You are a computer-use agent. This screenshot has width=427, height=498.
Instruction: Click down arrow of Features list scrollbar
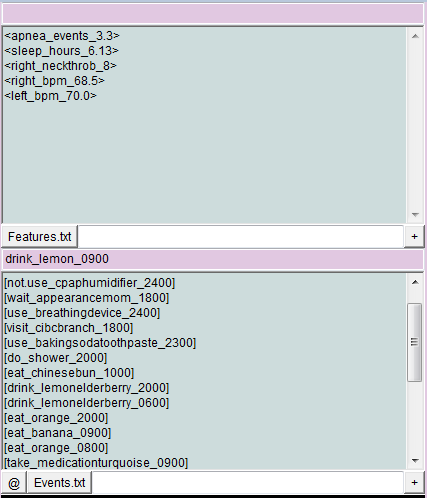click(x=415, y=214)
